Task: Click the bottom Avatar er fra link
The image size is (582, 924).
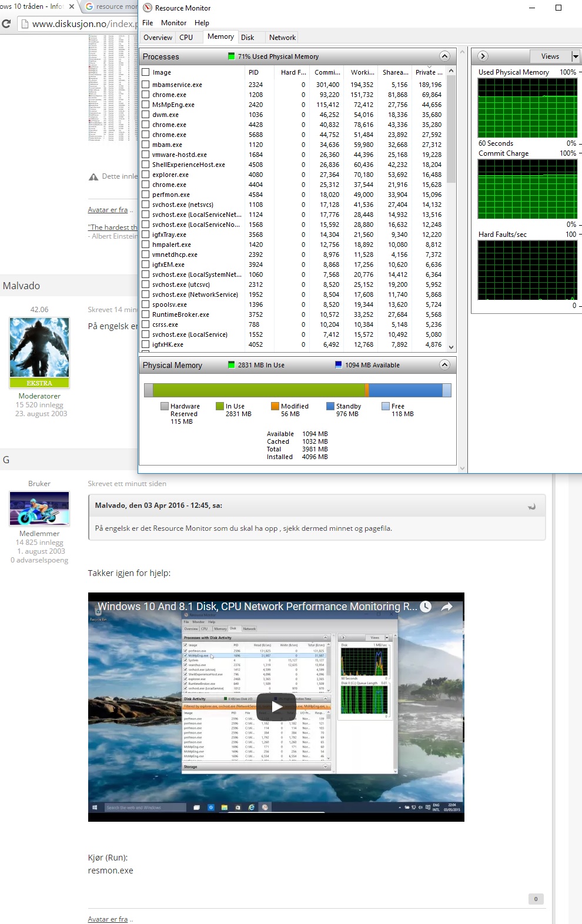Action: coord(108,919)
